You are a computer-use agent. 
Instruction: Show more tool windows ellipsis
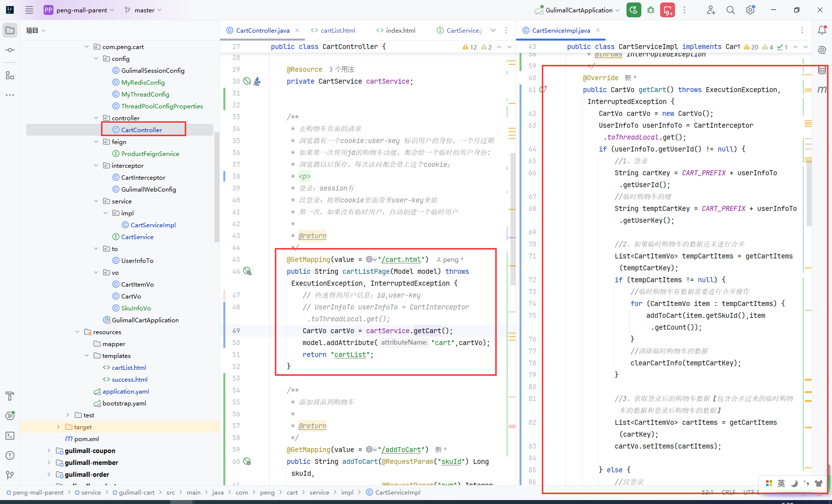[10, 95]
